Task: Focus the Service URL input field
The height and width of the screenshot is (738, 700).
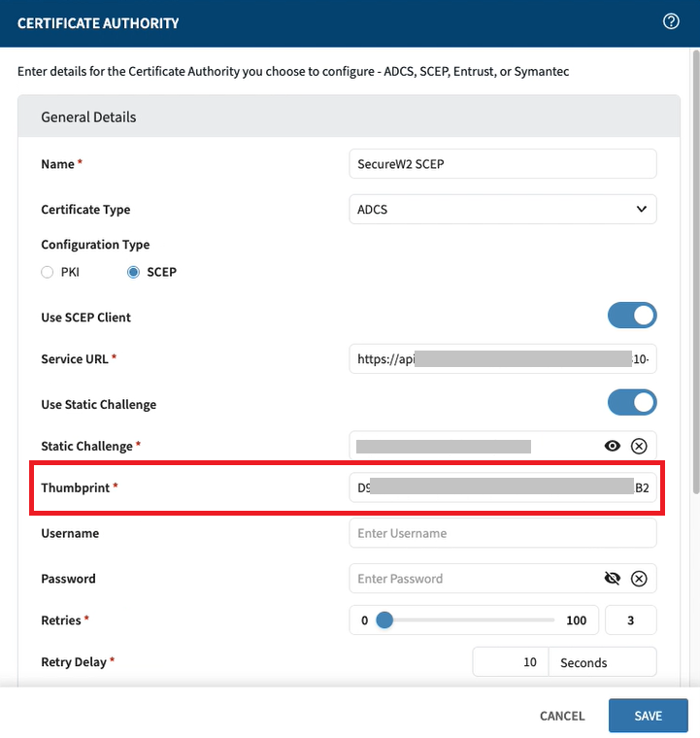Action: 502,359
